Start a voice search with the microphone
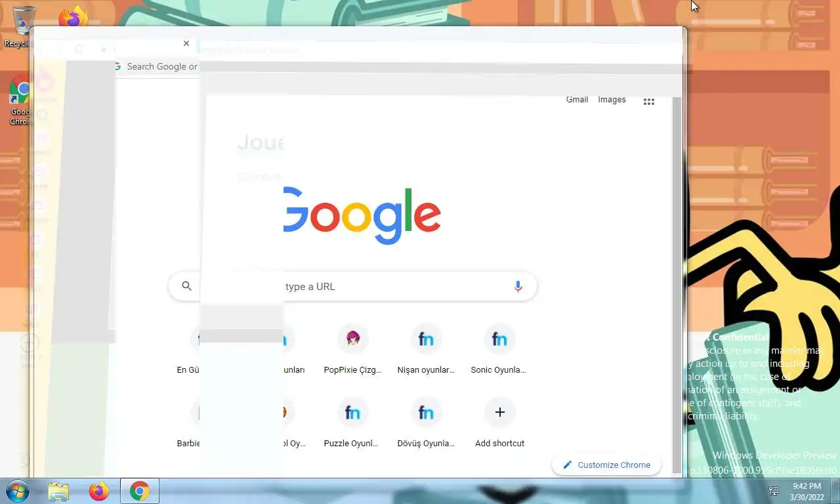 point(518,287)
